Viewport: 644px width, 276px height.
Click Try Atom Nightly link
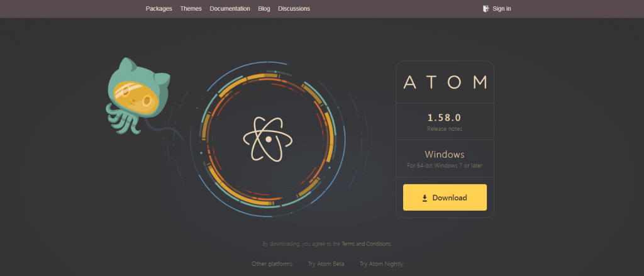pos(382,264)
